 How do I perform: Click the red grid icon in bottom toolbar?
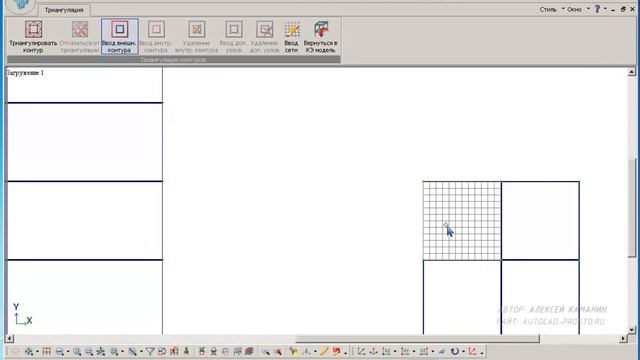coord(47,351)
